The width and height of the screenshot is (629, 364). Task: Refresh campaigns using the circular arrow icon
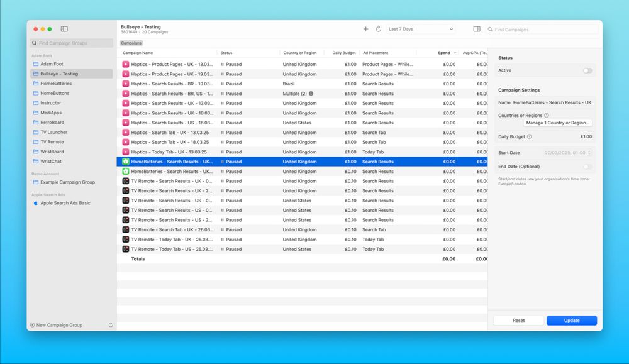[378, 29]
